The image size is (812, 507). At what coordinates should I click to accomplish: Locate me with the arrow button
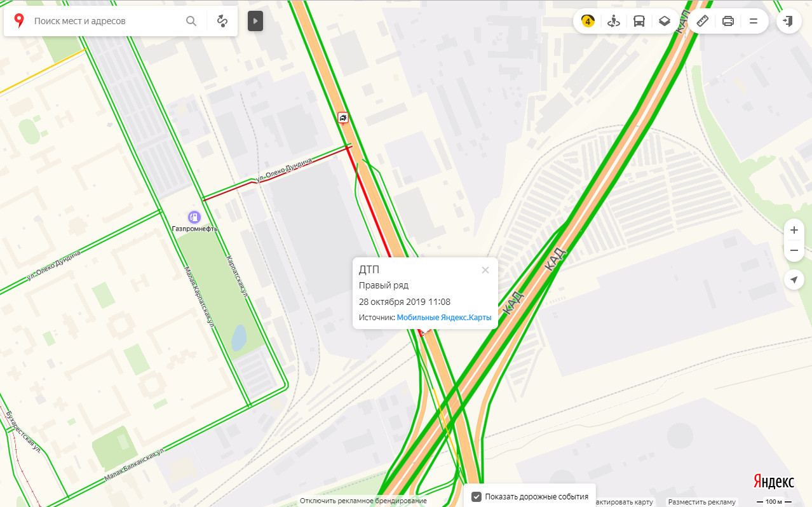pyautogui.click(x=794, y=280)
